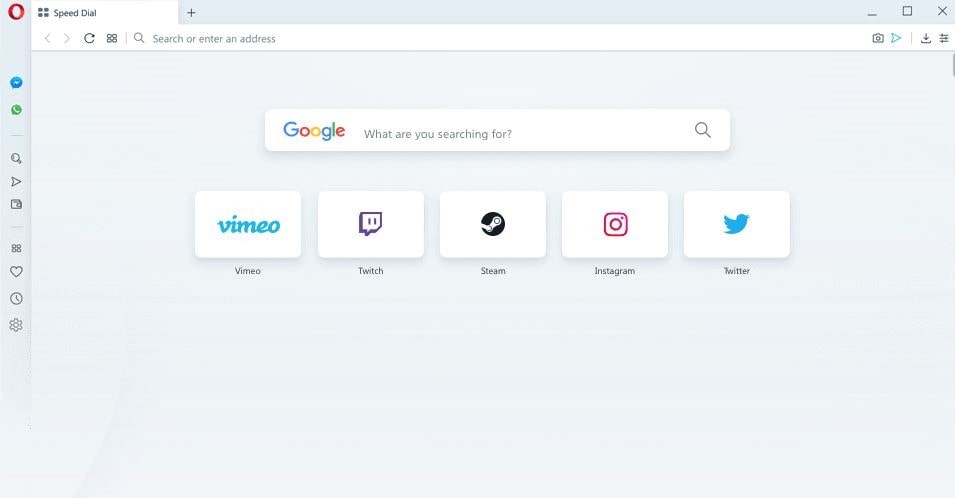Open Facebook Messenger in the sidebar

click(x=16, y=83)
